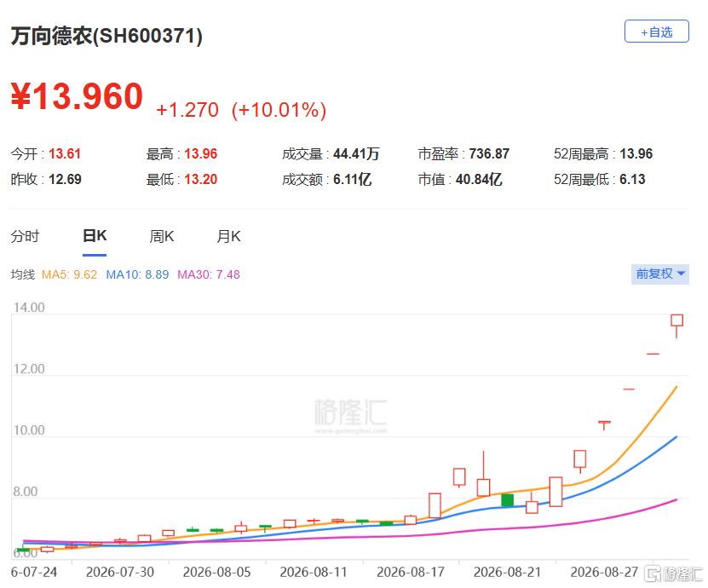Click the 14.00 price axis label
The width and height of the screenshot is (708, 588).
pos(29,308)
